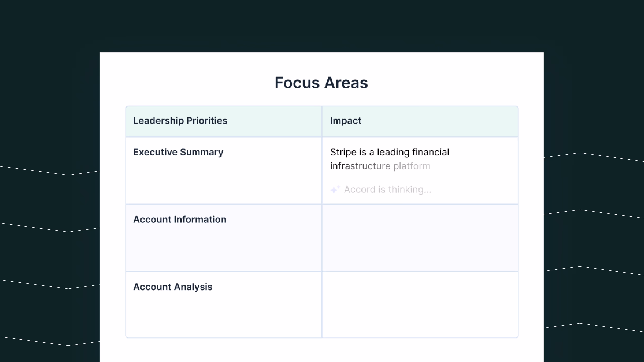The width and height of the screenshot is (644, 362).
Task: Click the faded word 'platform'
Action: [x=412, y=166]
